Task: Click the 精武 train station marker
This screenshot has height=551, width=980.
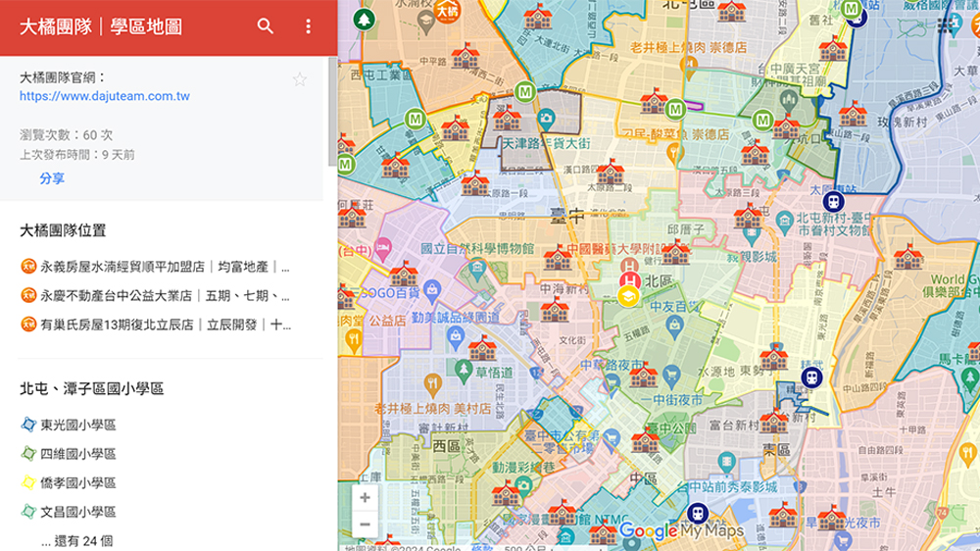Action: [x=811, y=377]
